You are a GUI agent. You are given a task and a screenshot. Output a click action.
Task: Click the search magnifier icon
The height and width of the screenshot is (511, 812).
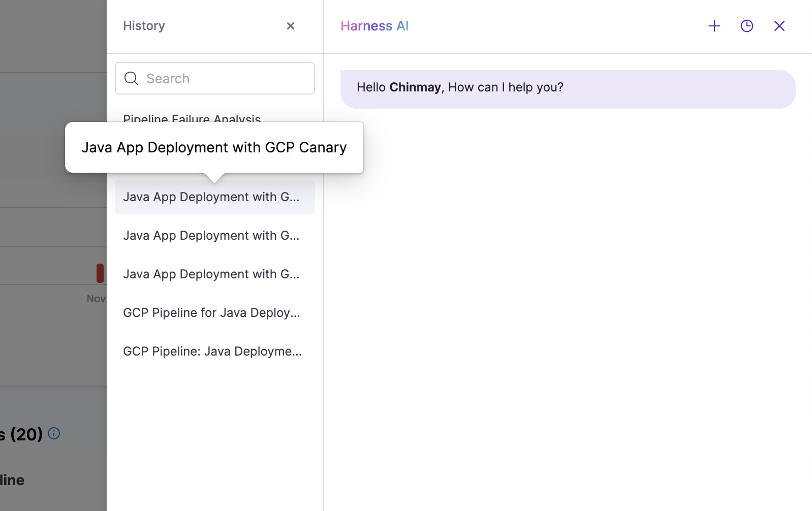[x=131, y=78]
